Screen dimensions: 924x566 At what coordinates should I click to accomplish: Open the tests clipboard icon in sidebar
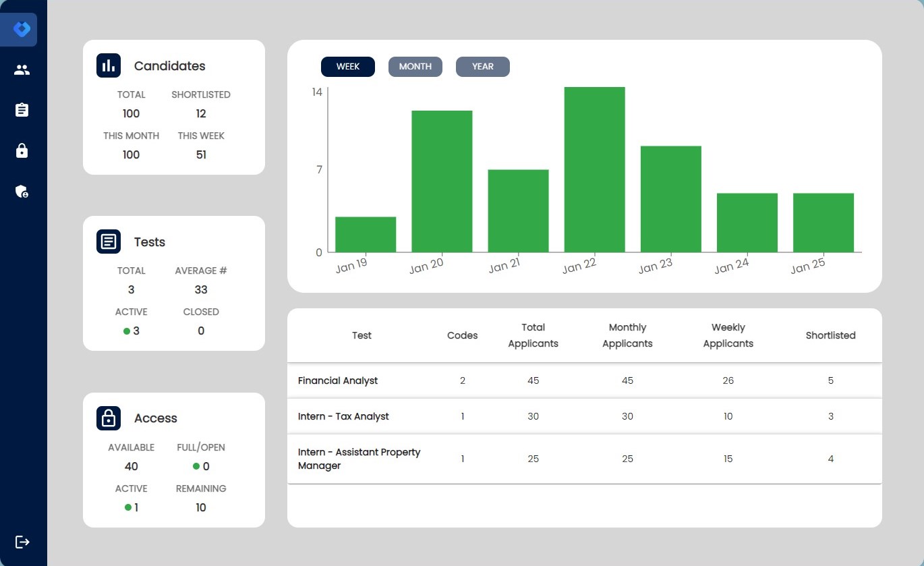click(x=22, y=110)
